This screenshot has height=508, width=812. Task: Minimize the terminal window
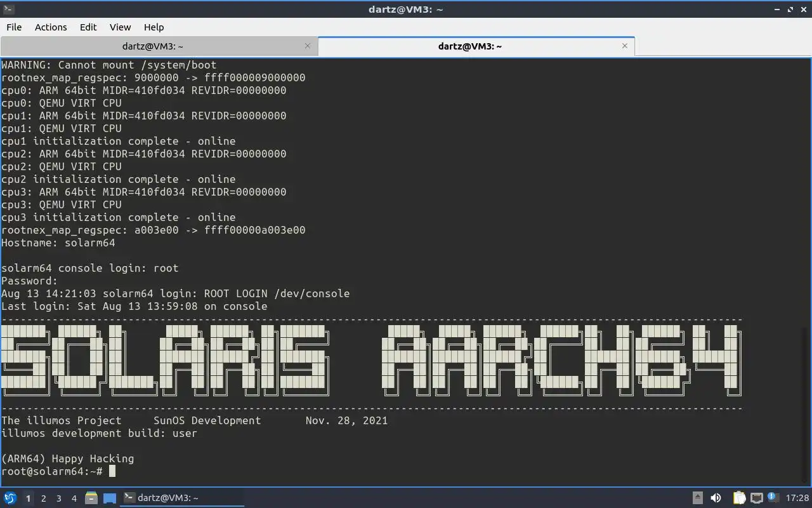coord(778,9)
